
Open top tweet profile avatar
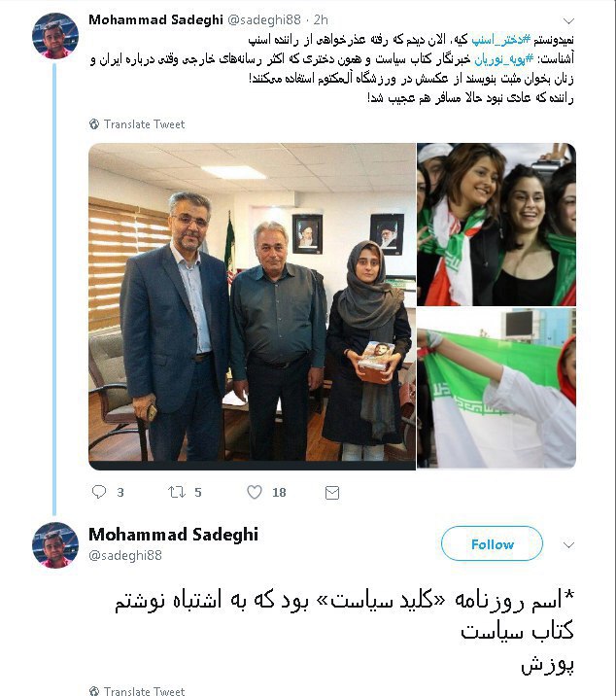55,36
